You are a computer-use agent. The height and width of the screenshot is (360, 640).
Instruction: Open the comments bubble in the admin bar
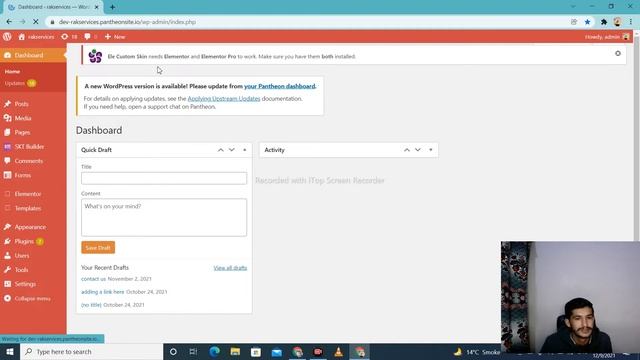point(91,37)
